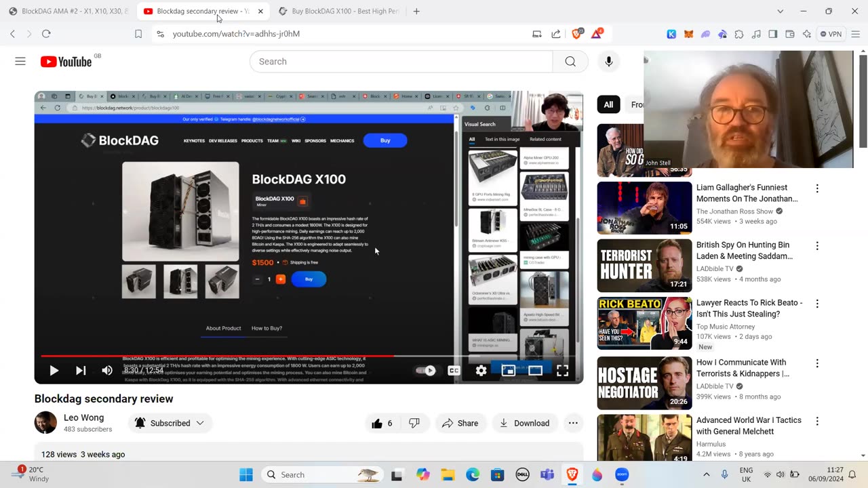The image size is (868, 488).
Task: Show hidden system tray icons
Action: [707, 474]
